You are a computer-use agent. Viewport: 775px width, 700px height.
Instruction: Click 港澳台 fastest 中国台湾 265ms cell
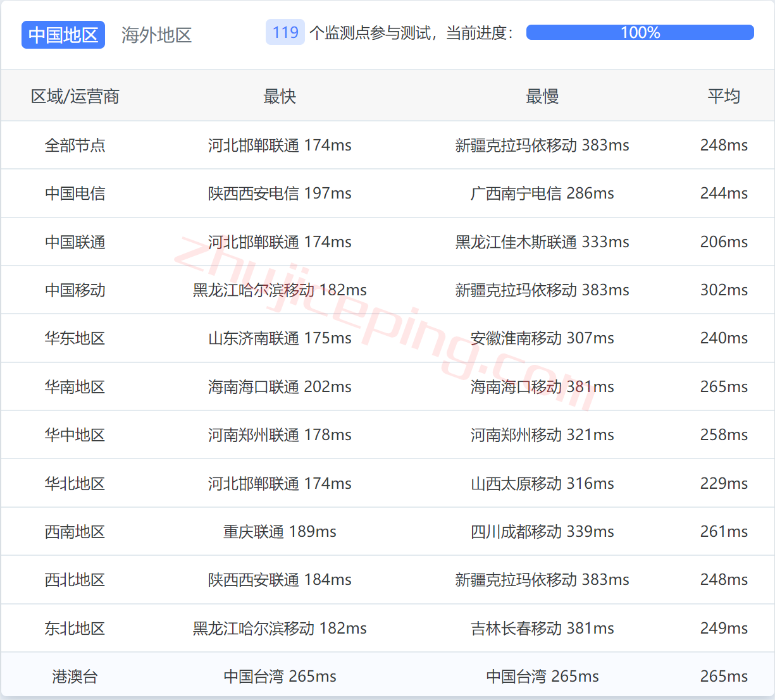point(280,676)
